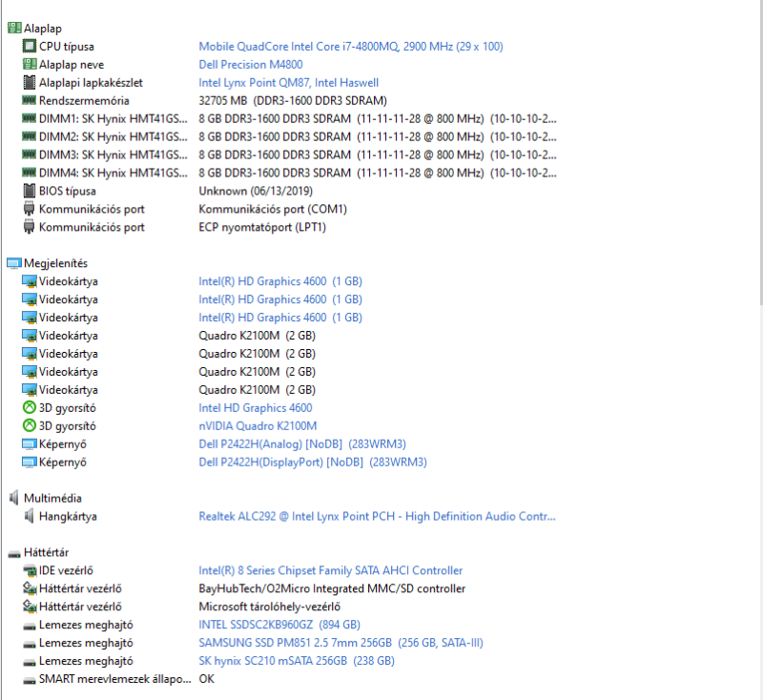This screenshot has width=763, height=700.
Task: Select the SMART status OK value
Action: click(x=206, y=679)
